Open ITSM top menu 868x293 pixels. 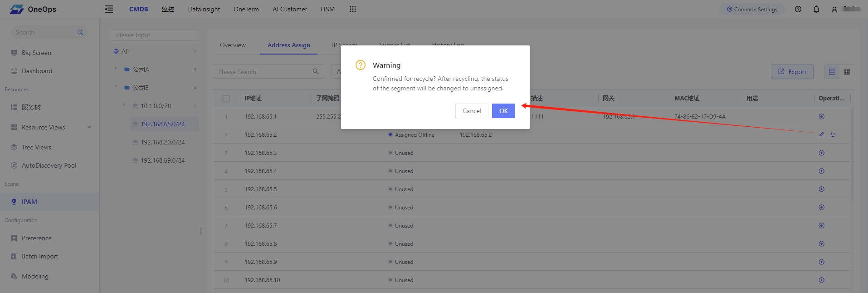[x=328, y=9]
